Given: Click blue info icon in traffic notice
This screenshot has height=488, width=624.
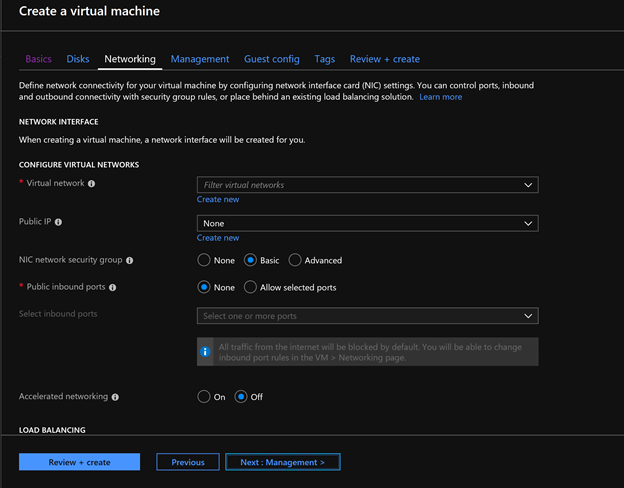Looking at the screenshot, I should click(205, 351).
